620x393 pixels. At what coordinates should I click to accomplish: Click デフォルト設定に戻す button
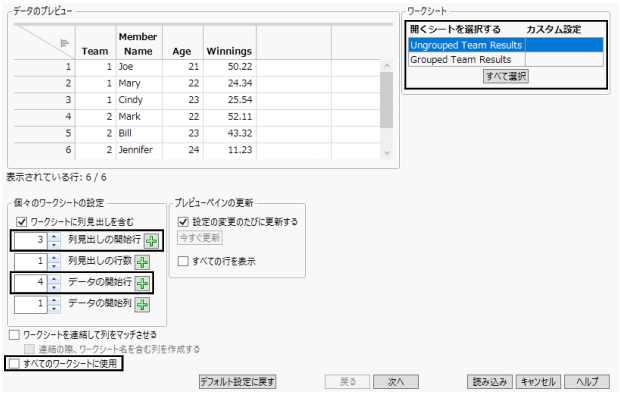click(238, 382)
